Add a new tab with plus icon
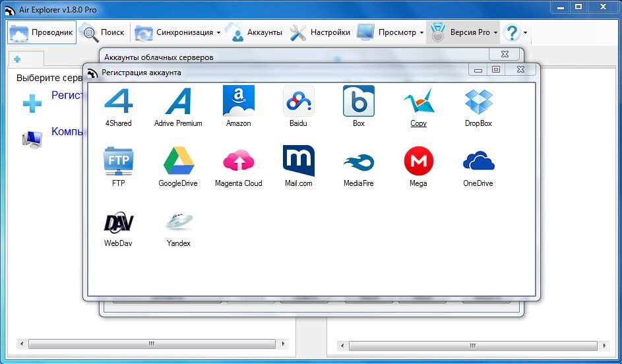The width and height of the screenshot is (622, 364). coord(17,59)
